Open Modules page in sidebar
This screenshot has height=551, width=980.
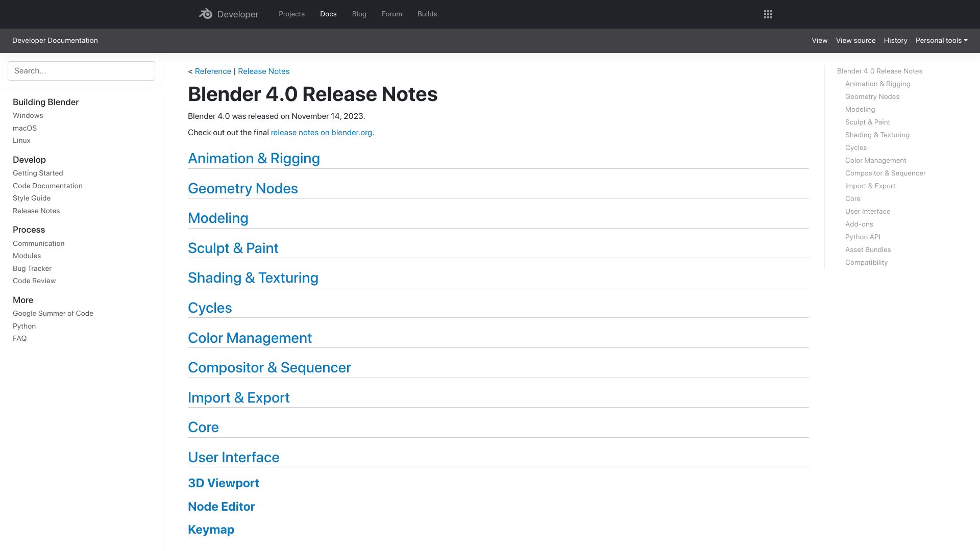click(x=27, y=256)
